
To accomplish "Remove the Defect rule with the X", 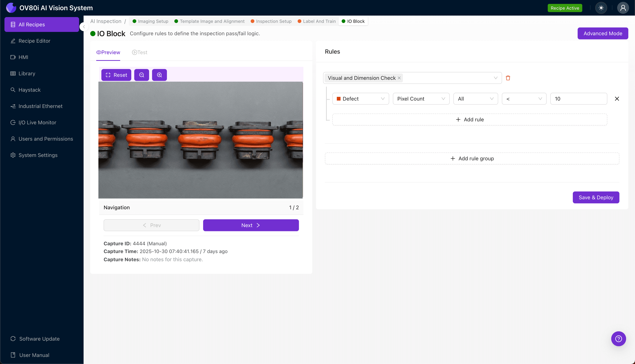I will [x=617, y=99].
